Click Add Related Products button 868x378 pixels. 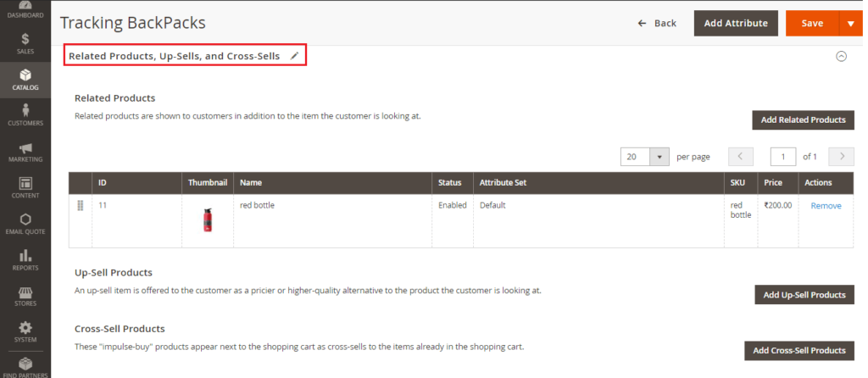(804, 120)
